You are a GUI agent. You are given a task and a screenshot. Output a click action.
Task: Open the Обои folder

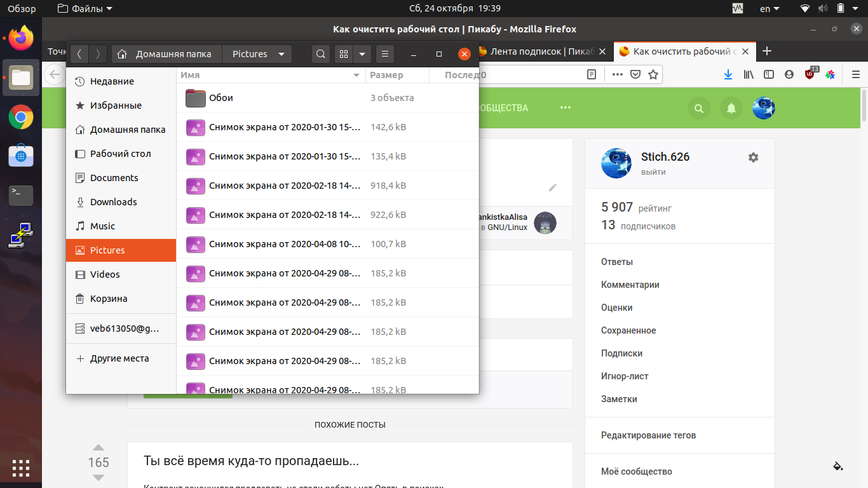pyautogui.click(x=220, y=98)
